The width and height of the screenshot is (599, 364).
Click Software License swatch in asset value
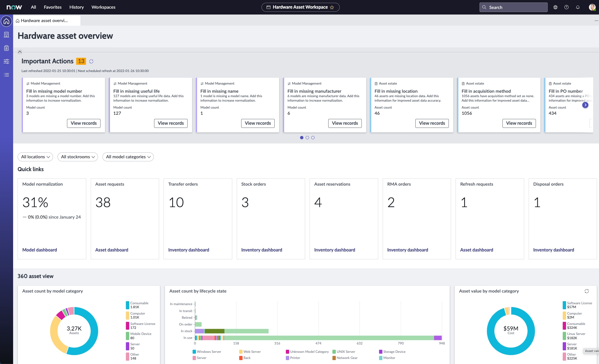point(564,305)
